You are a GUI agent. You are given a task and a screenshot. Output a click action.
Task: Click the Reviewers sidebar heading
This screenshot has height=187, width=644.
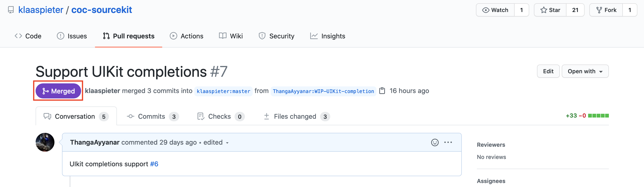[491, 145]
